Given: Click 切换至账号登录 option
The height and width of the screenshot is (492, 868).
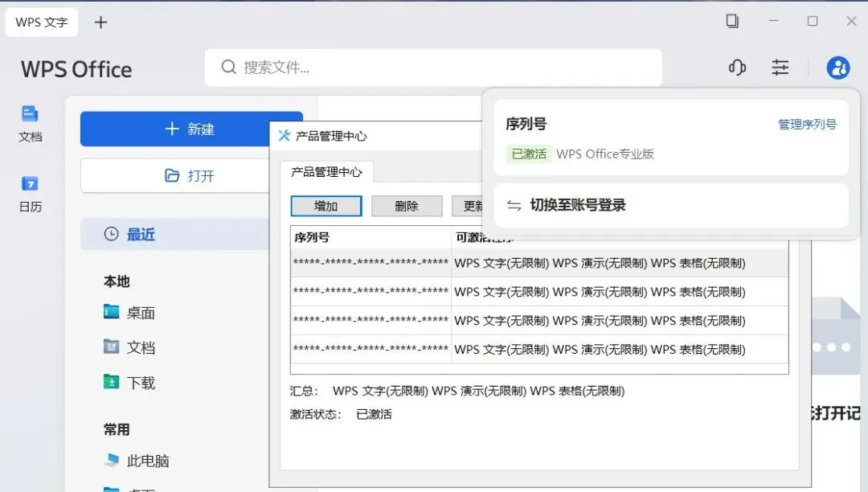Looking at the screenshot, I should tap(671, 205).
